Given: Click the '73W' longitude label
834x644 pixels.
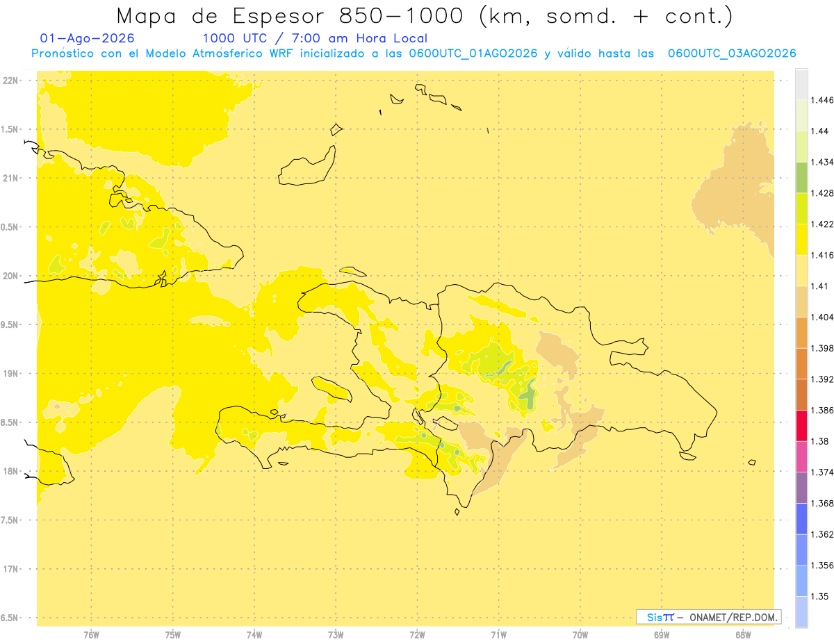Looking at the screenshot, I should click(336, 635).
